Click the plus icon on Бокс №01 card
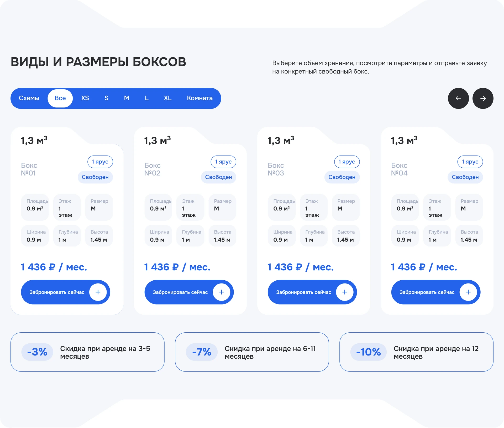The image size is (504, 428). [98, 292]
